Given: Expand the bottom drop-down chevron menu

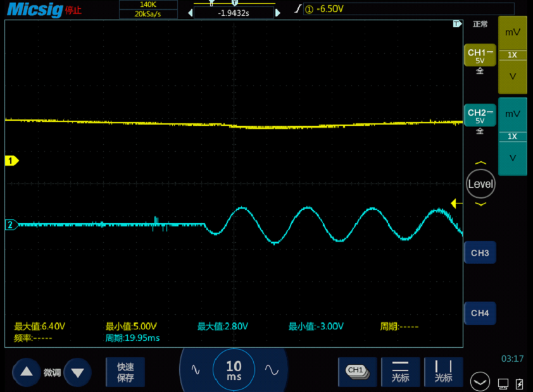Looking at the screenshot, I should click(480, 382).
